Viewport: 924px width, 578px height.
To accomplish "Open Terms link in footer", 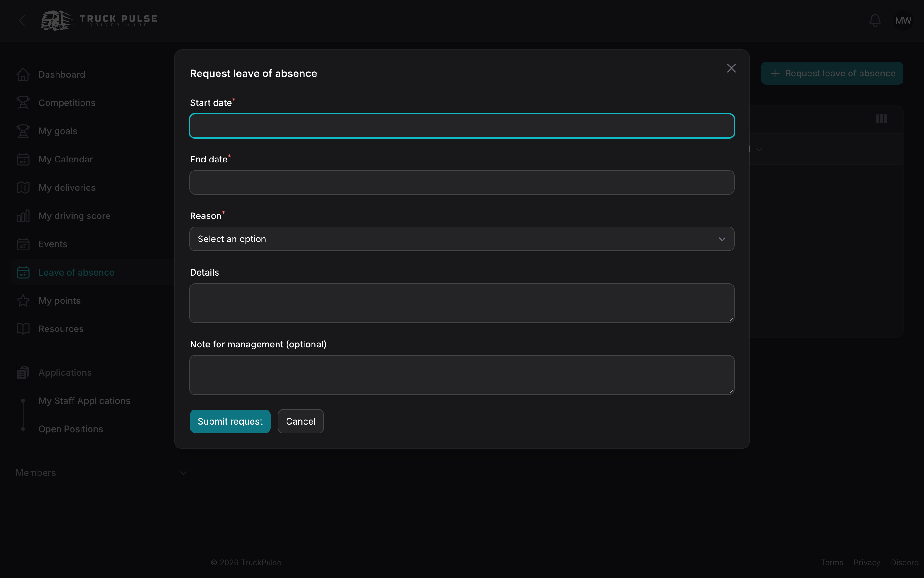I will pyautogui.click(x=832, y=562).
